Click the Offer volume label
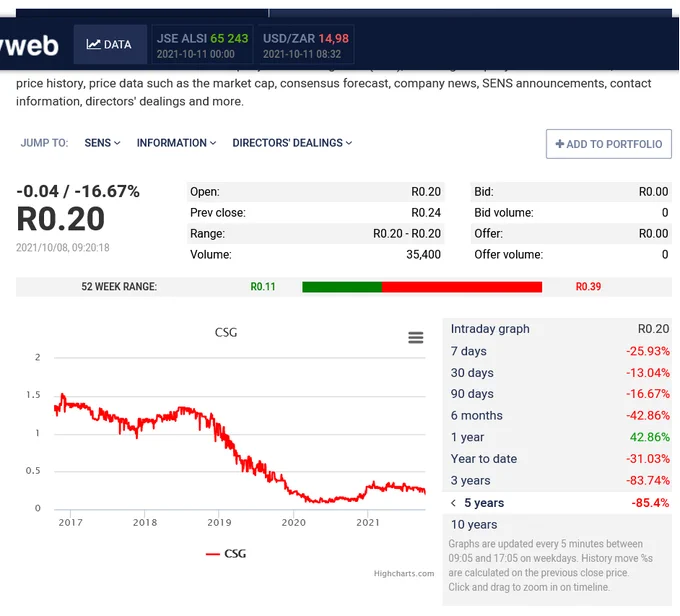 coord(508,255)
